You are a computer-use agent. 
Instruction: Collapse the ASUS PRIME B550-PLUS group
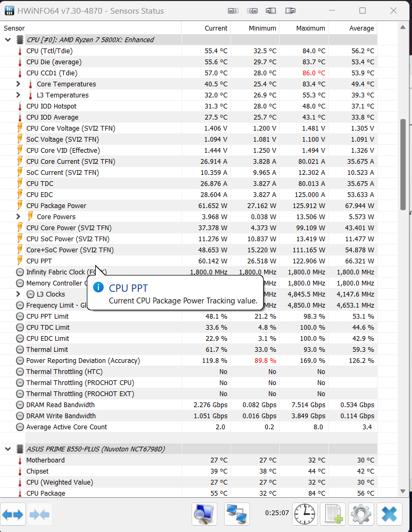[x=8, y=449]
